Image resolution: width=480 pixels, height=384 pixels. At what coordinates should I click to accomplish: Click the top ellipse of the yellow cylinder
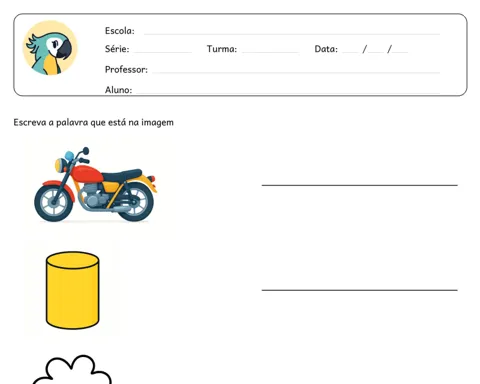pyautogui.click(x=72, y=260)
